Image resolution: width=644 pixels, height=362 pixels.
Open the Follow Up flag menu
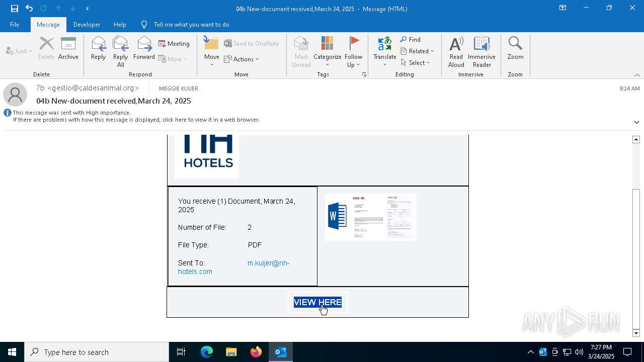[x=354, y=52]
